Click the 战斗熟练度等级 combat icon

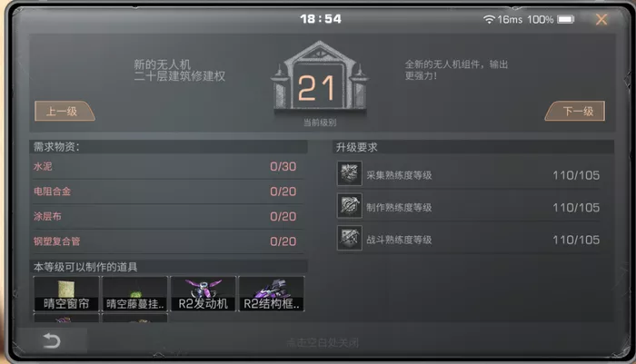[350, 238]
